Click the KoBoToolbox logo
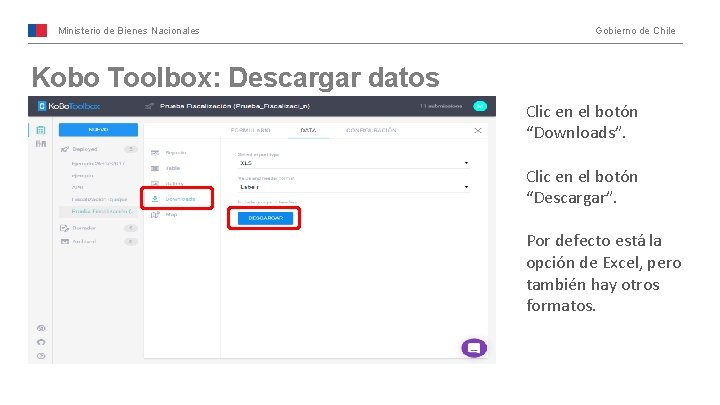 point(69,106)
